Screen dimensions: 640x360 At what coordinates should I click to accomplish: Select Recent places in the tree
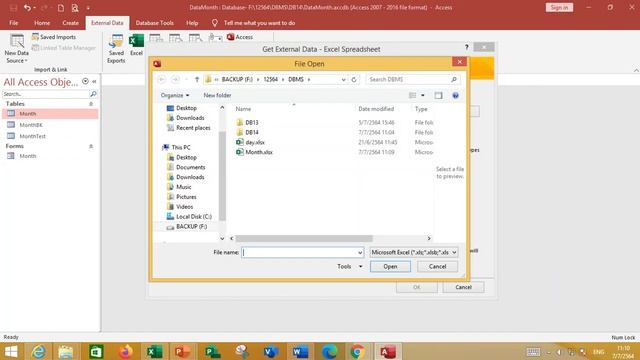193,128
